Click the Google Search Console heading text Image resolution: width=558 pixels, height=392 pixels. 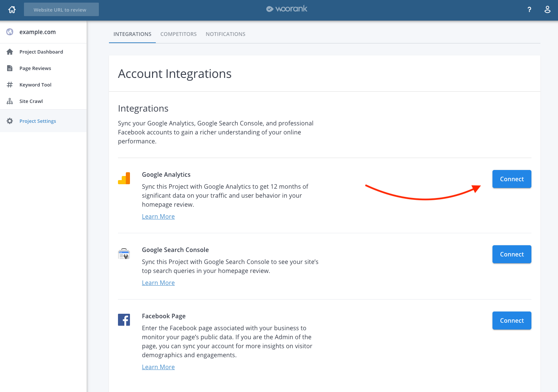tap(175, 250)
